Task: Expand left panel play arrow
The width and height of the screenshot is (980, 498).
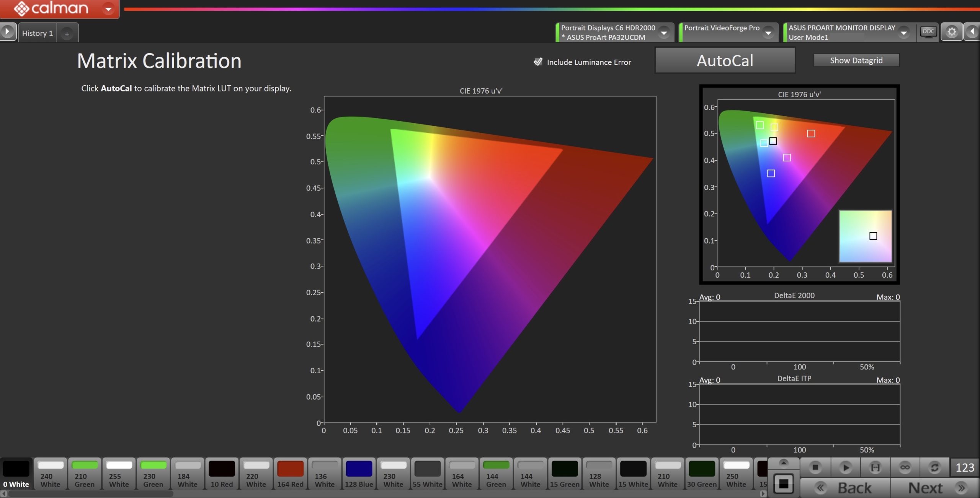Action: coord(8,32)
